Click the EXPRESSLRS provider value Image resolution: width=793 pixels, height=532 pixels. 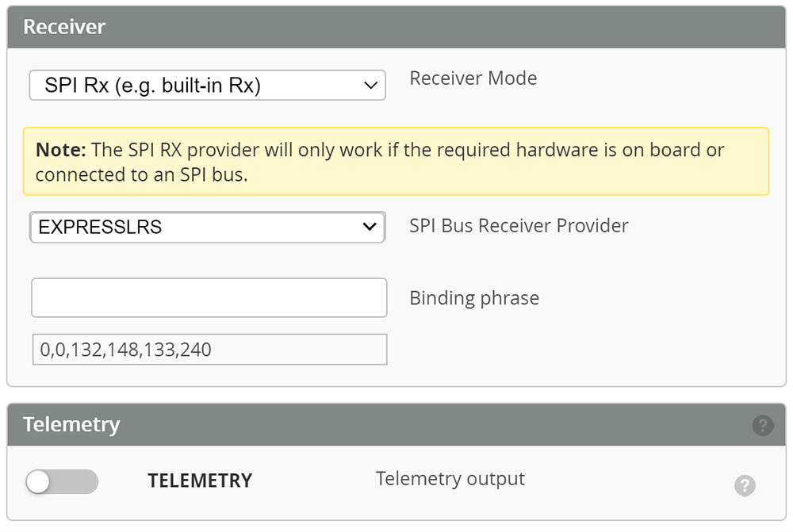pos(100,227)
